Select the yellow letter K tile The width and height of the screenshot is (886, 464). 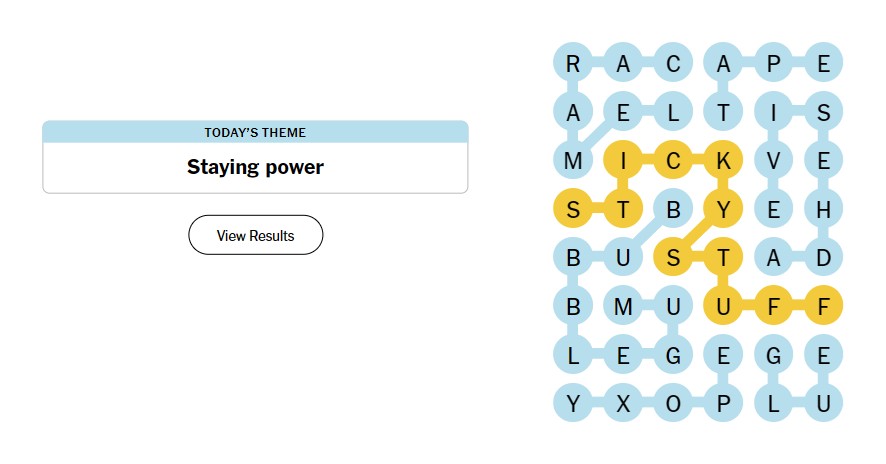723,161
